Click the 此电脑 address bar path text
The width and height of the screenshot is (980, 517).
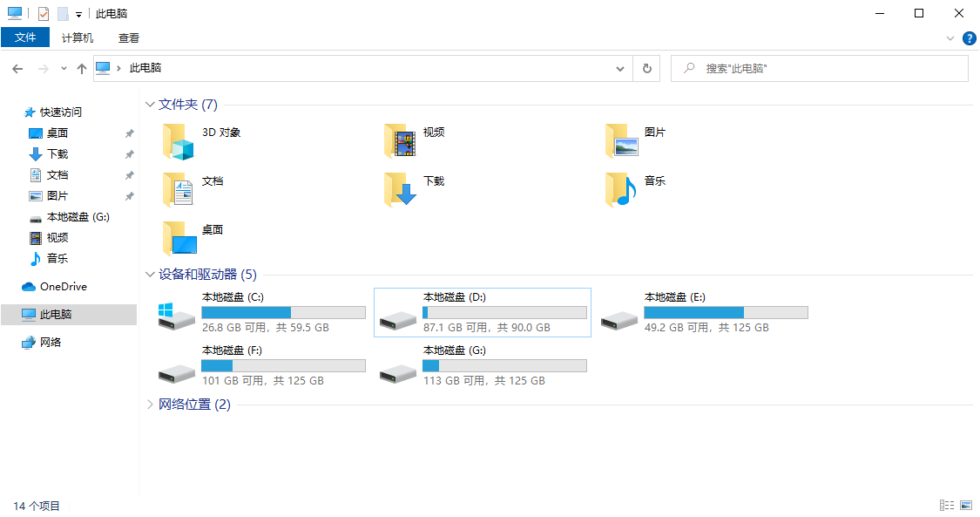tap(145, 68)
